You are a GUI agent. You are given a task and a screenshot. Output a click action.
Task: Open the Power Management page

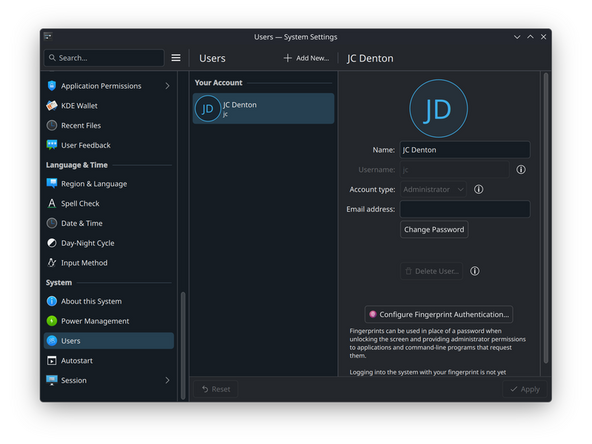109,321
